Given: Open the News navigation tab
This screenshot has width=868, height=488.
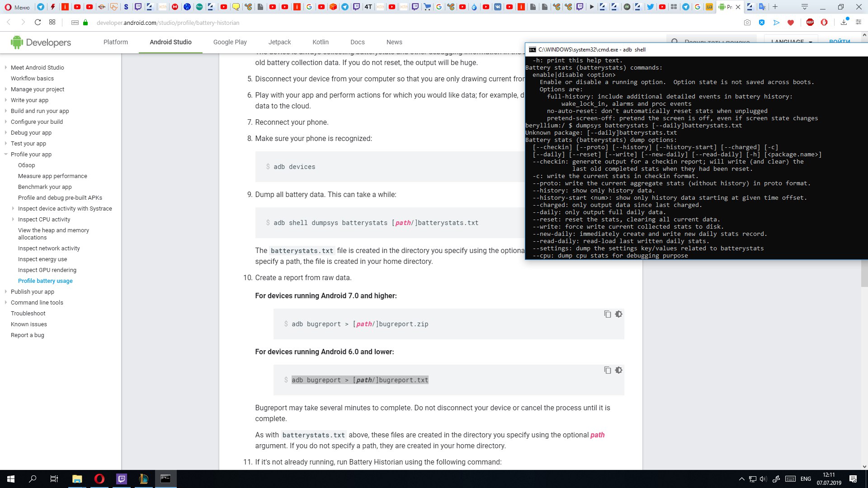Looking at the screenshot, I should click(394, 42).
